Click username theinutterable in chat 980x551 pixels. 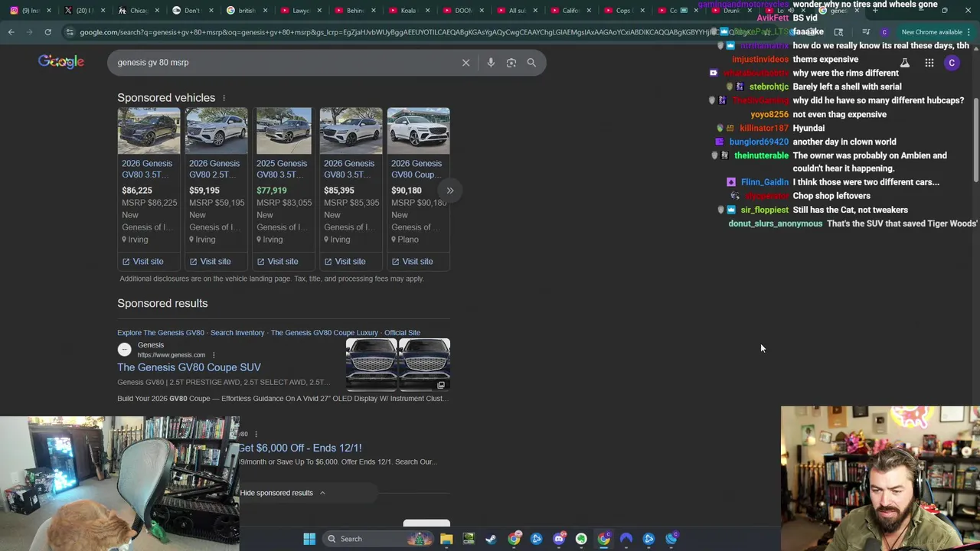(x=761, y=156)
